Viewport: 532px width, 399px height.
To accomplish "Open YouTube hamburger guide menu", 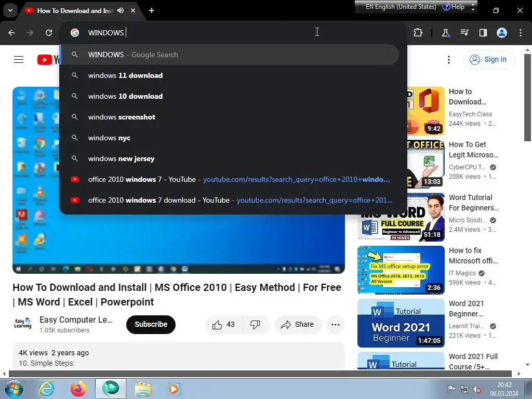I will [x=19, y=60].
